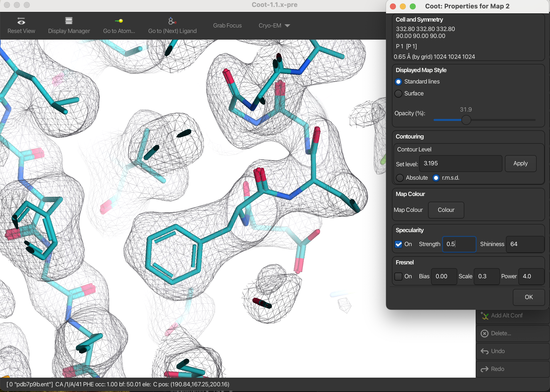The height and width of the screenshot is (392, 550).
Task: Select Absolute contour level option
Action: (400, 178)
